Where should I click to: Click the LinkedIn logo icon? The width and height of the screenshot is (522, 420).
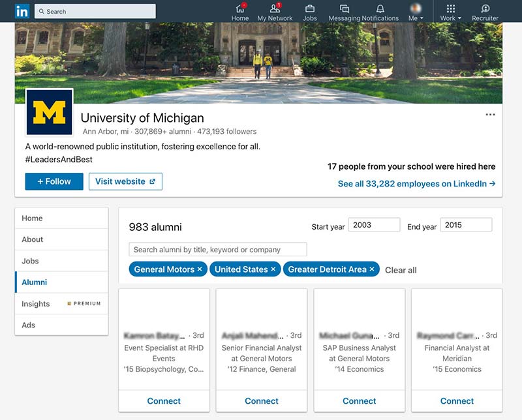(x=22, y=11)
